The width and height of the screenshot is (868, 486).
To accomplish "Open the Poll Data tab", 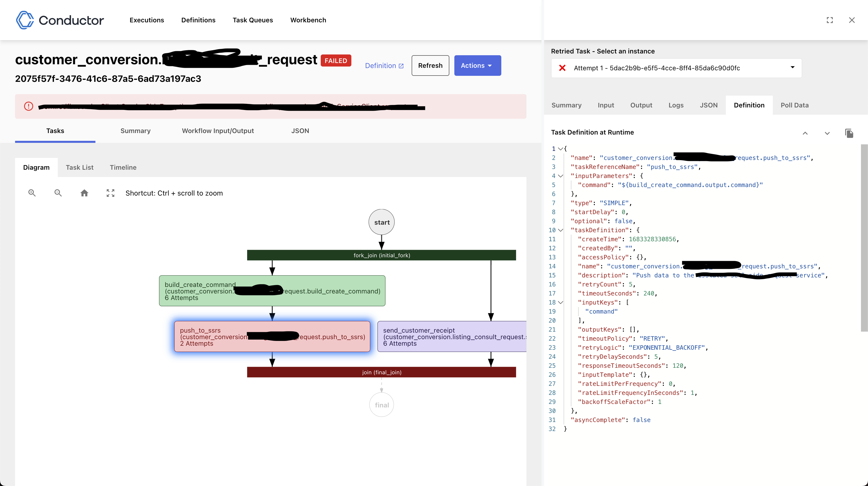I will [x=795, y=105].
